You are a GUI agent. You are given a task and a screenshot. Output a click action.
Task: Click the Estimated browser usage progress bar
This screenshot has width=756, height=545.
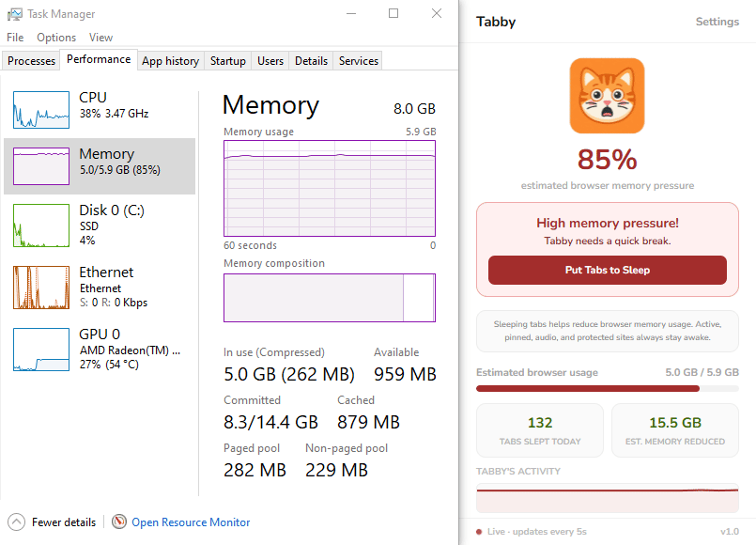pyautogui.click(x=607, y=389)
